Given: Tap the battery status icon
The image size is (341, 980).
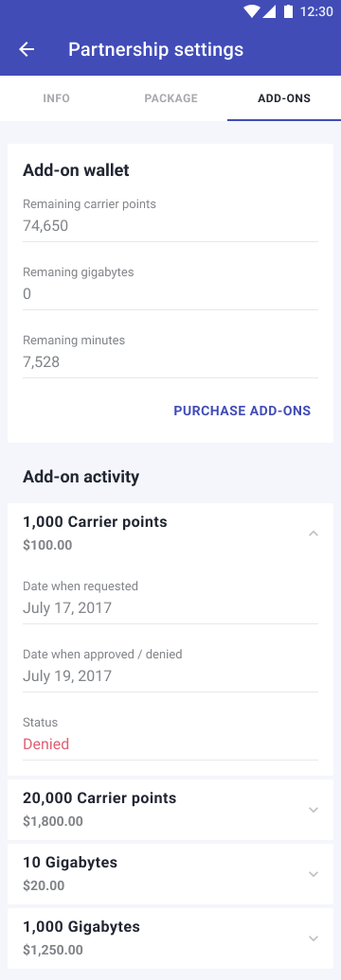Looking at the screenshot, I should pyautogui.click(x=288, y=11).
